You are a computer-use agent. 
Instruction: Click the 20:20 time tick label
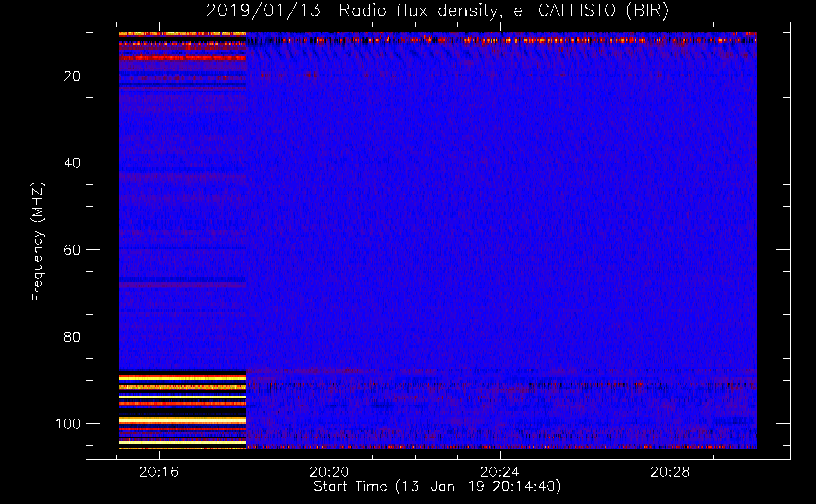329,472
